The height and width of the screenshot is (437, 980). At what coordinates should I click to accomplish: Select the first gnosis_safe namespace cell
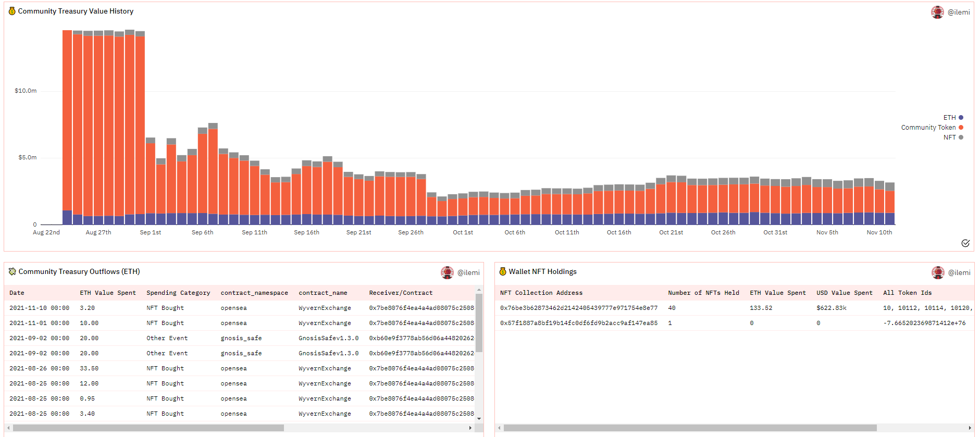241,338
